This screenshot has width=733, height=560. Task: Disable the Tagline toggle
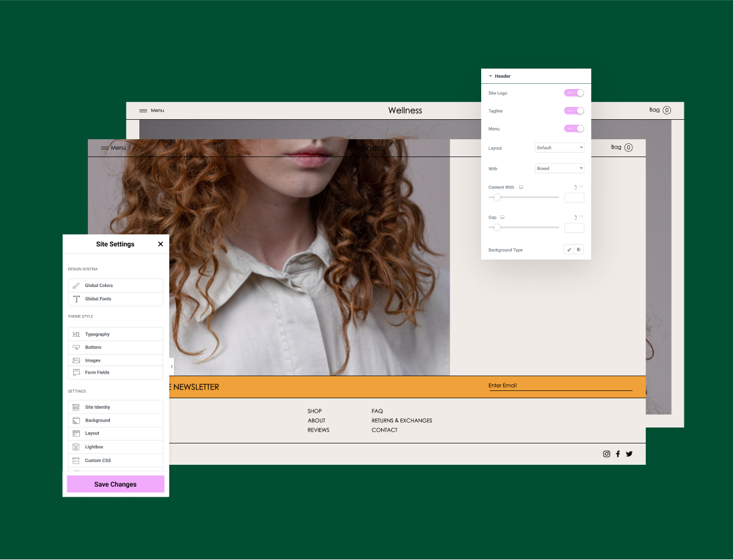[x=574, y=111]
